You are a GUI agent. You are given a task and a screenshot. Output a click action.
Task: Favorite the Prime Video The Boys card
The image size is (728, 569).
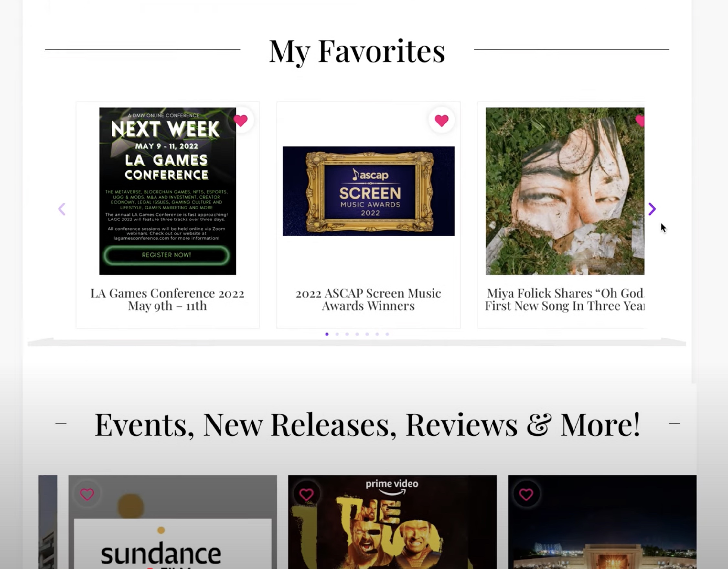pos(306,494)
